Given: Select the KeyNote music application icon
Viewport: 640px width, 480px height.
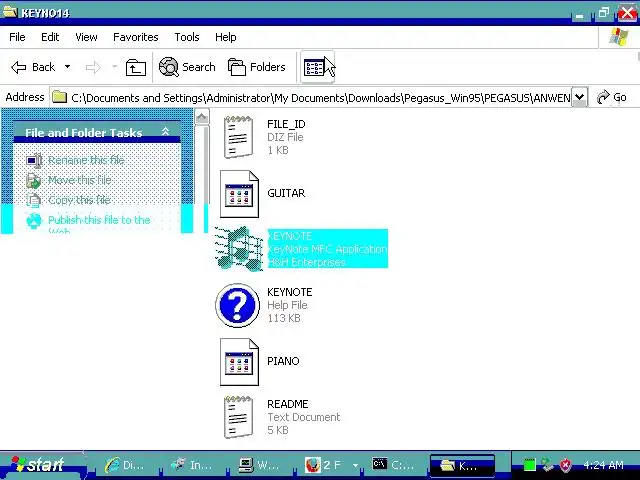Looking at the screenshot, I should (239, 249).
